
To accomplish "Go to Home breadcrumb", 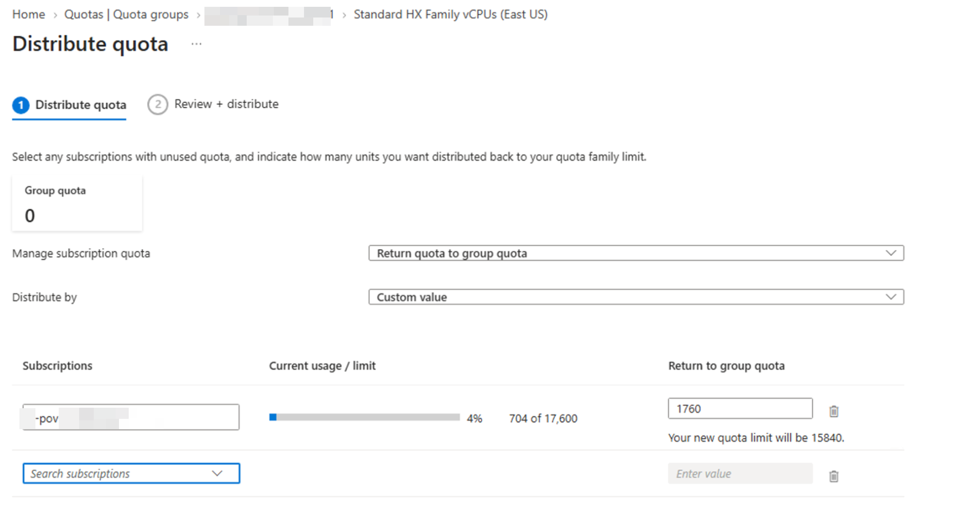I will (29, 15).
